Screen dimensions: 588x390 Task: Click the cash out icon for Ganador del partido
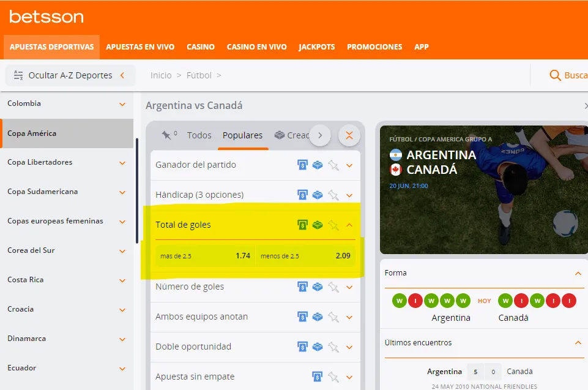coord(302,165)
